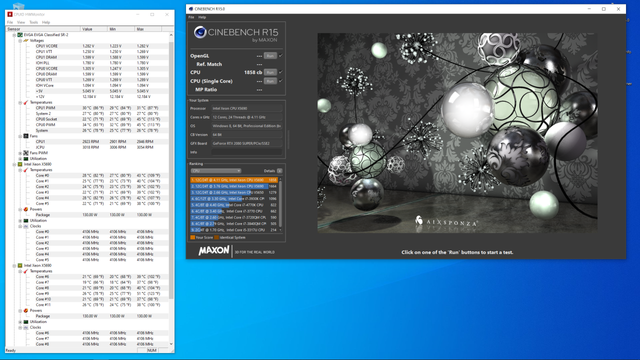The width and height of the screenshot is (640, 360).
Task: Run the CPU benchmark
Action: [270, 72]
